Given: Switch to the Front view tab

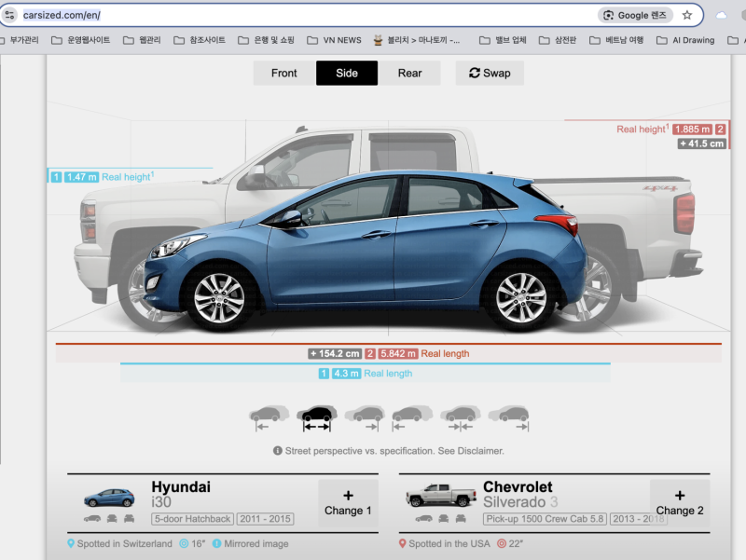Looking at the screenshot, I should [284, 74].
